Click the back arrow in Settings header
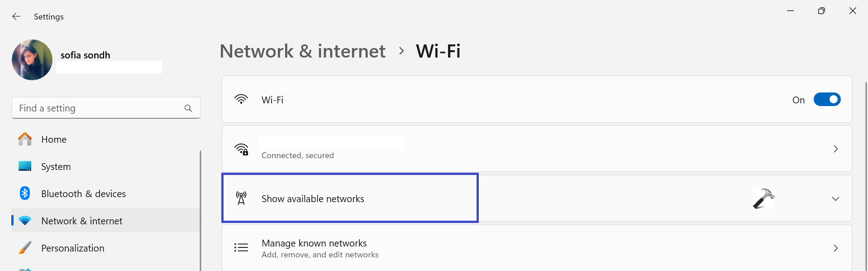The height and width of the screenshot is (271, 868). coord(16,16)
